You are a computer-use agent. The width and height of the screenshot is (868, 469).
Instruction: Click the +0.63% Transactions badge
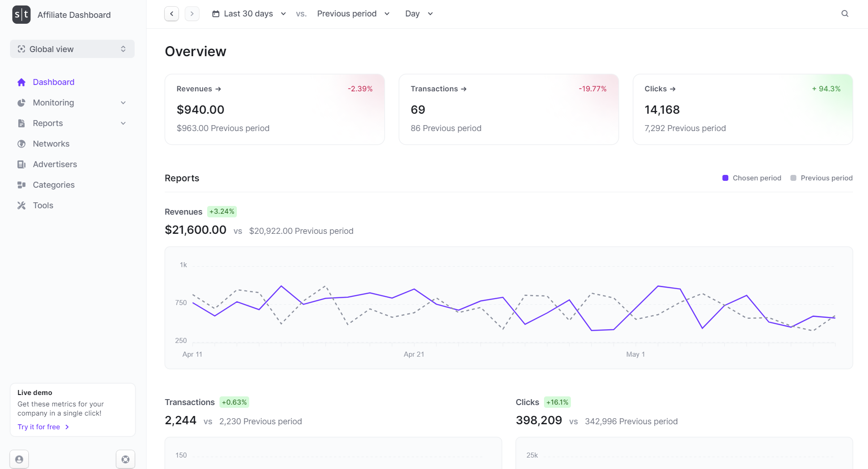[x=234, y=402]
